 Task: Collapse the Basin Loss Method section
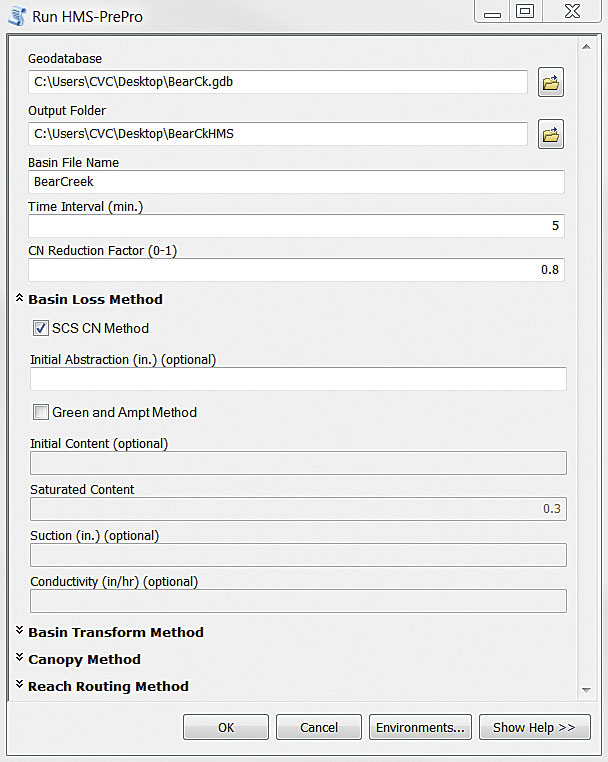click(20, 299)
